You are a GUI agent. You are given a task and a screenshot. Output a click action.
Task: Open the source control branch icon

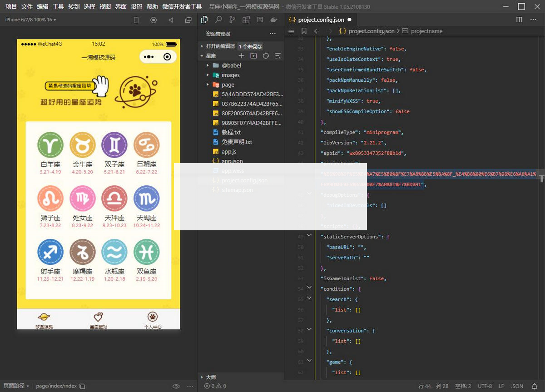coord(232,20)
